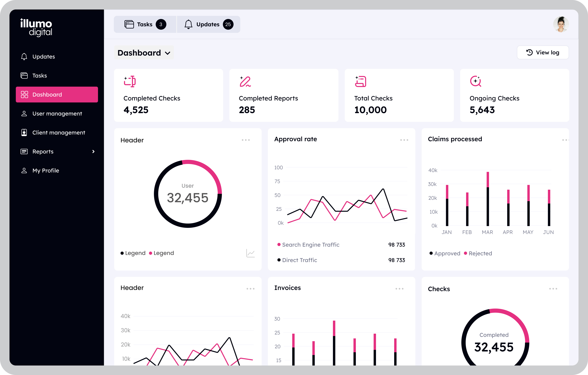Expand the Reports sidebar submenu
The image size is (588, 375).
(x=93, y=152)
